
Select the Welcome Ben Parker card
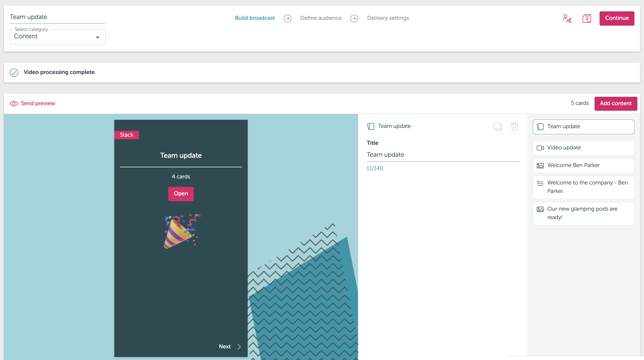583,165
